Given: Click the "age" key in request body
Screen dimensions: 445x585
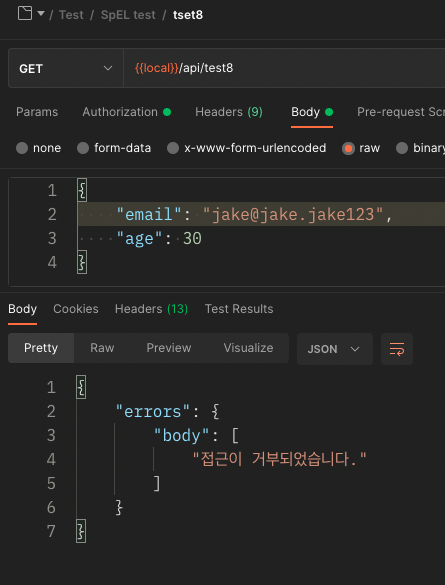Looking at the screenshot, I should 140,238.
